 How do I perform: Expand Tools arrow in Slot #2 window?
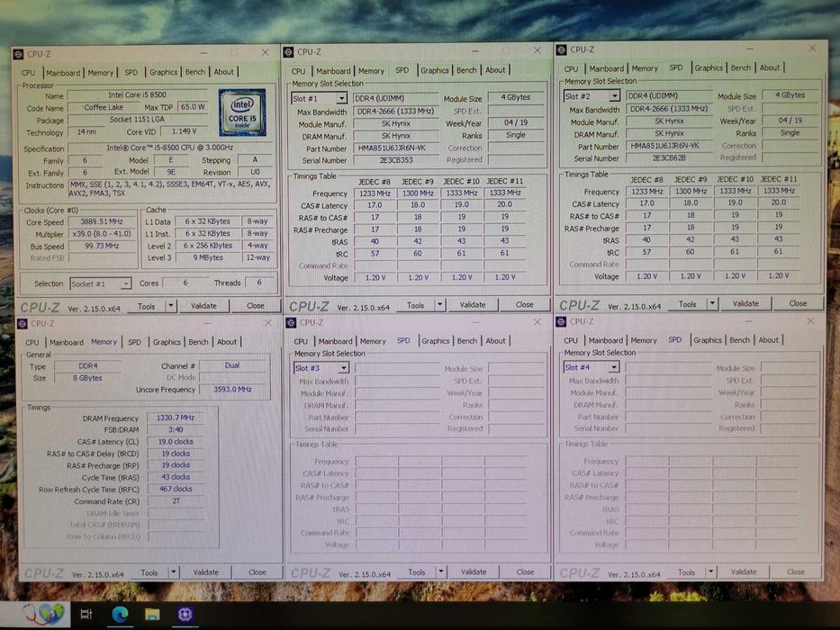coord(712,304)
